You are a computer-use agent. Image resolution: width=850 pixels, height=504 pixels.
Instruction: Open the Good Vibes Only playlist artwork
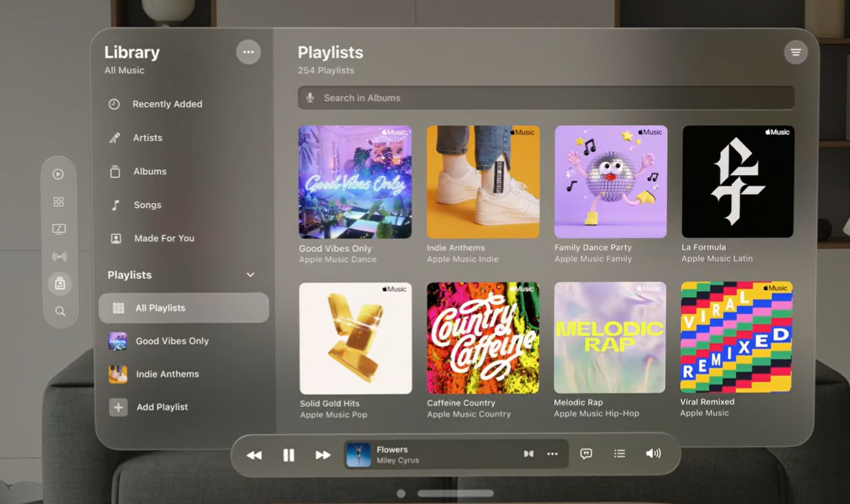355,182
